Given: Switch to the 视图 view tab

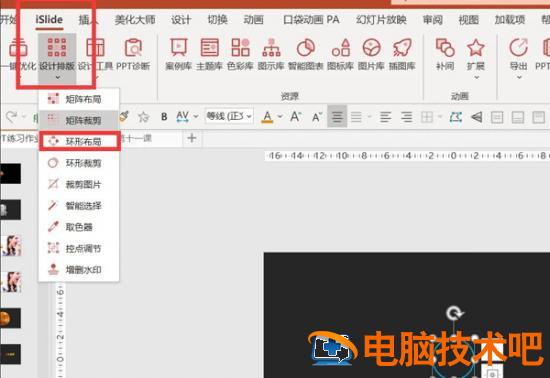Looking at the screenshot, I should pyautogui.click(x=469, y=20).
